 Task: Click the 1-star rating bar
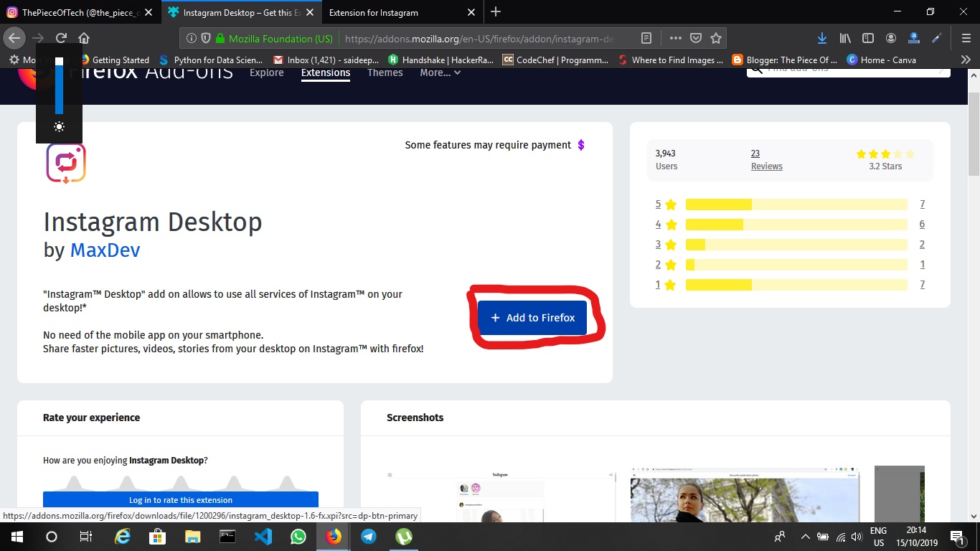[x=796, y=285]
